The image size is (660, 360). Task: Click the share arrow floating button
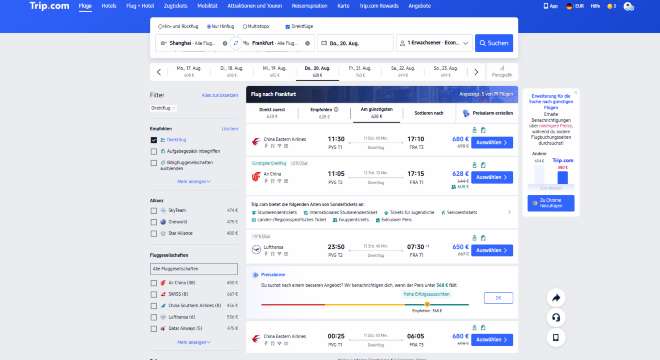[x=556, y=298]
